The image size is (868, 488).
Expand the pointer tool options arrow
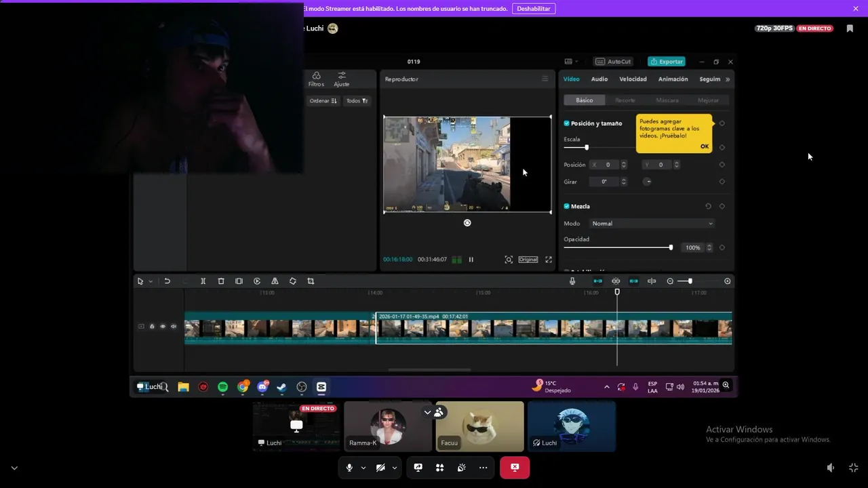151,281
